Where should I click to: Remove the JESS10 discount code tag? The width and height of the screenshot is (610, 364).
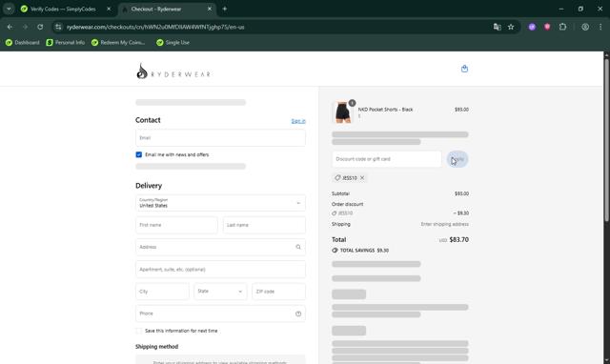coord(362,178)
